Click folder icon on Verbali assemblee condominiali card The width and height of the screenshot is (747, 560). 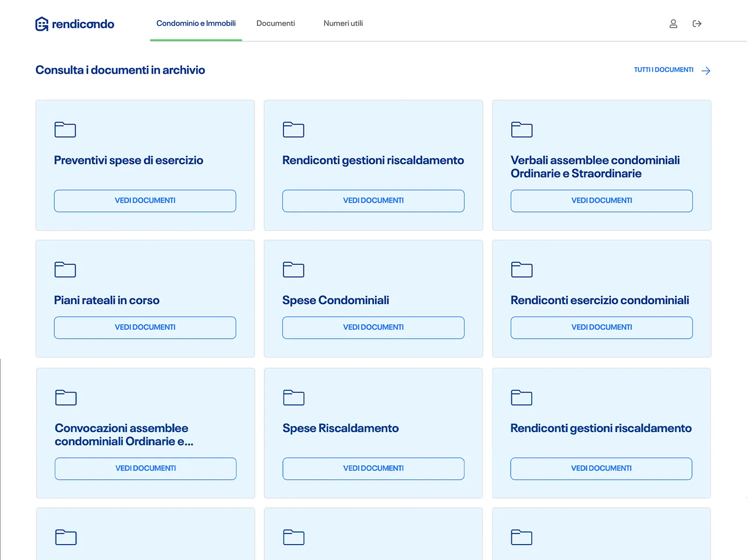(522, 129)
